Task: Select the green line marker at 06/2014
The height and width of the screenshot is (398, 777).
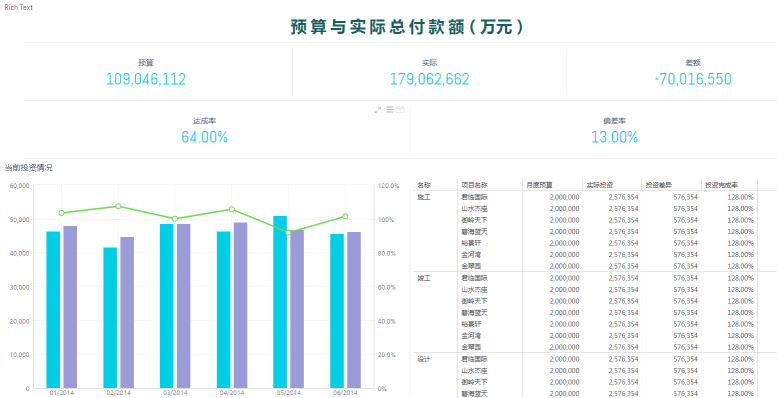Action: [x=345, y=216]
